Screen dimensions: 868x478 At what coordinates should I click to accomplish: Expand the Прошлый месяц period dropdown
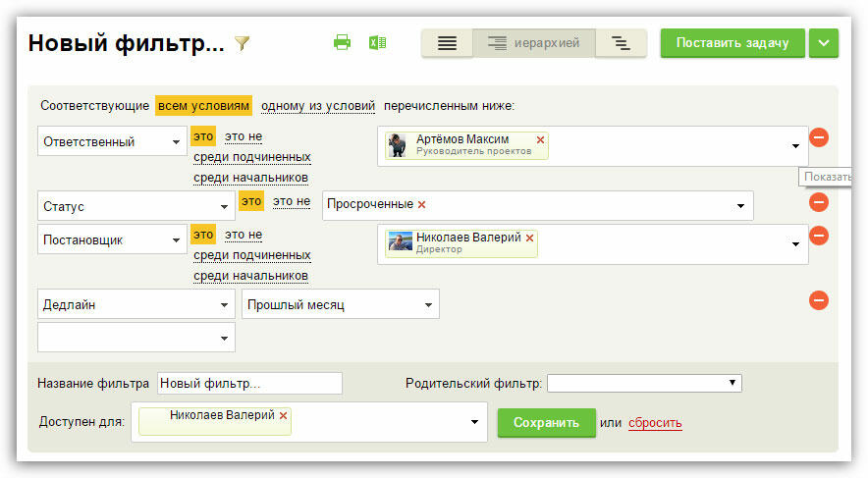point(340,305)
